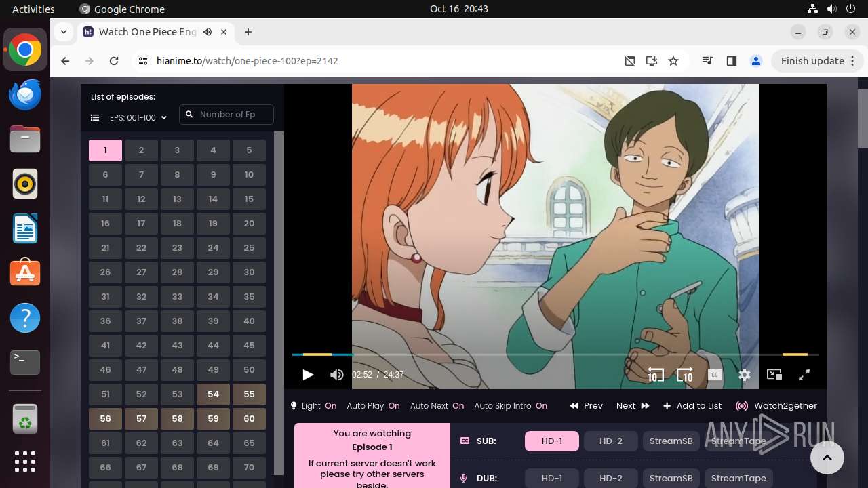Select DUB server HD-2
The height and width of the screenshot is (488, 868).
click(611, 478)
